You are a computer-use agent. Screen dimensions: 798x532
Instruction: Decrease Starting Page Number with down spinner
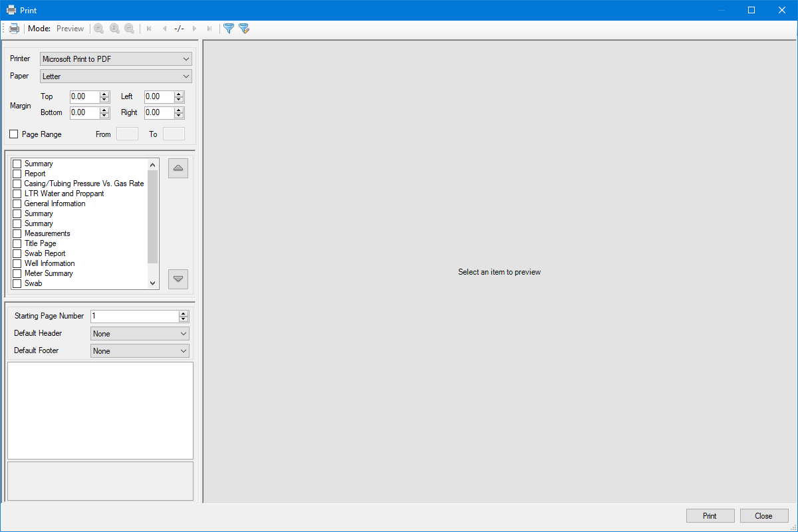pos(184,319)
